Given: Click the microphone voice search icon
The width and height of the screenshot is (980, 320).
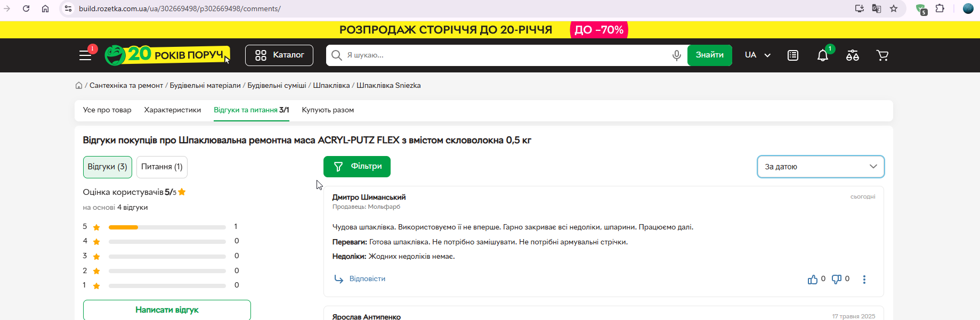Looking at the screenshot, I should point(676,55).
